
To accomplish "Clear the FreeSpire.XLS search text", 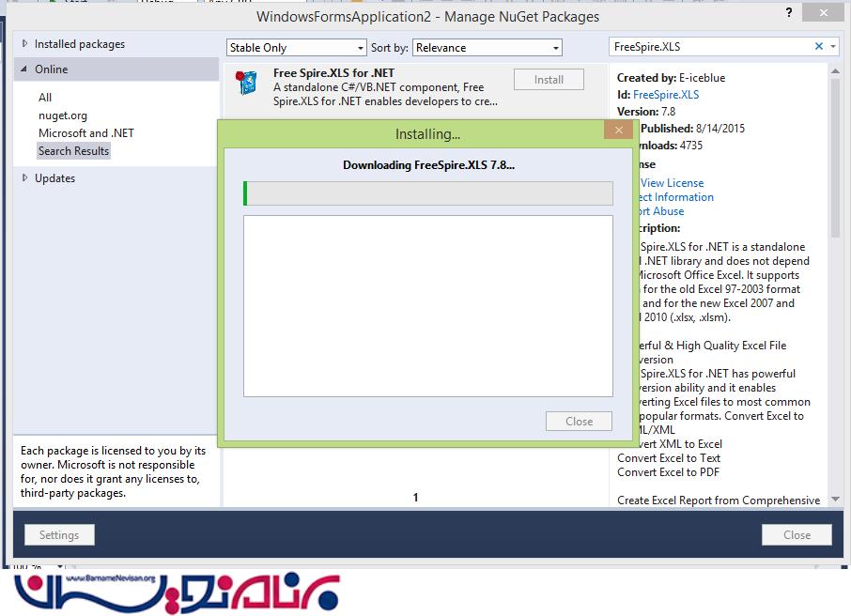I will click(818, 47).
